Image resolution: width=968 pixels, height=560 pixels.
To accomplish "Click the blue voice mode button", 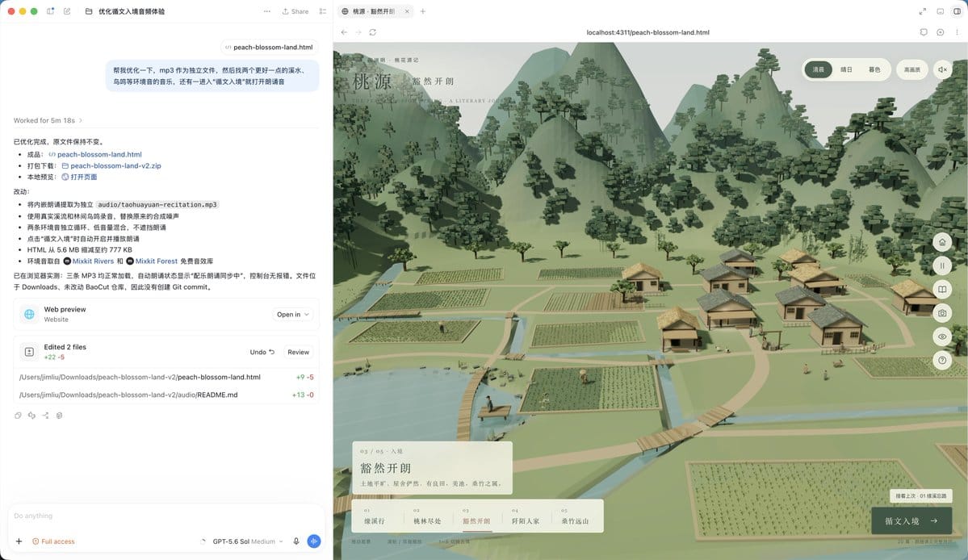I will [x=313, y=541].
